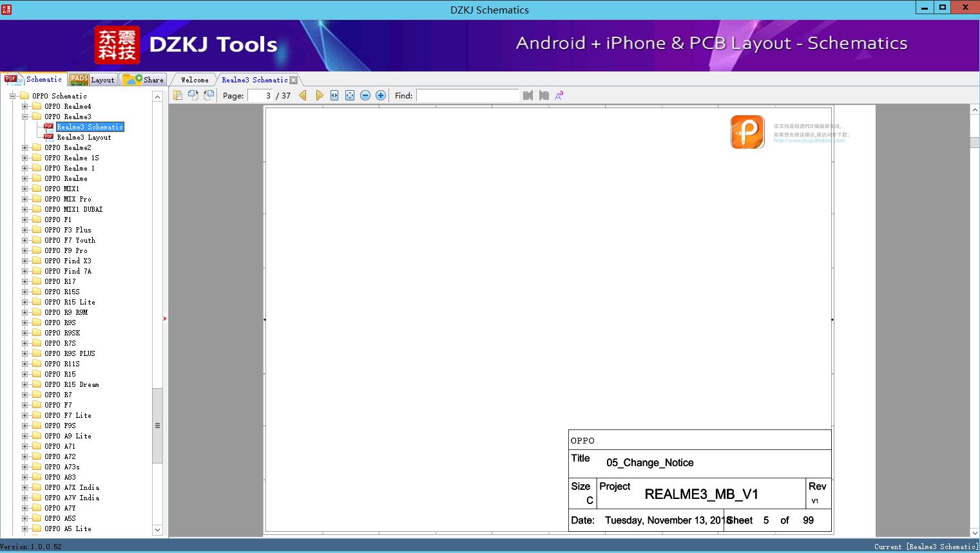Select OPPO F9 Pro in the tree
Screen dimensions: 980x553
pyautogui.click(x=66, y=250)
